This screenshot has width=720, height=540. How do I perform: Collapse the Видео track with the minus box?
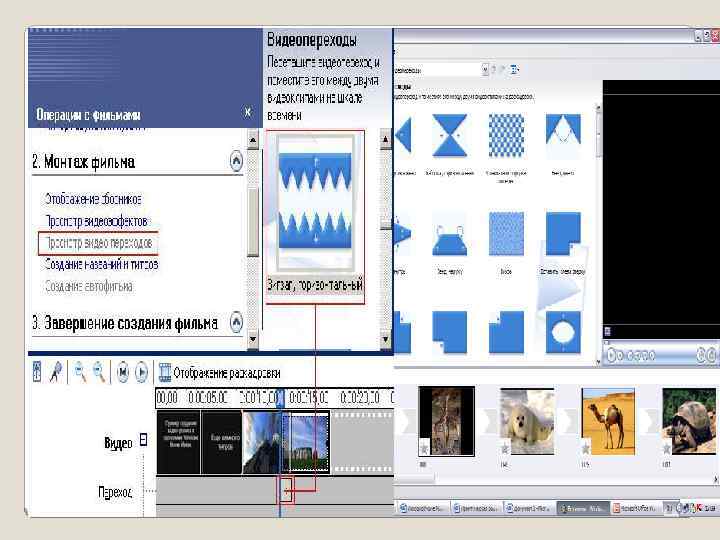point(144,440)
